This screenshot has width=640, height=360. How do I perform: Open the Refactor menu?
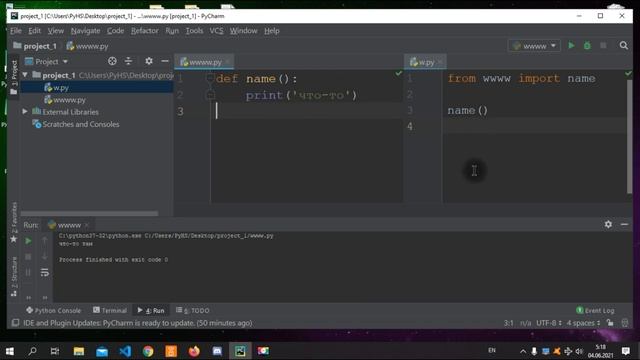[144, 31]
